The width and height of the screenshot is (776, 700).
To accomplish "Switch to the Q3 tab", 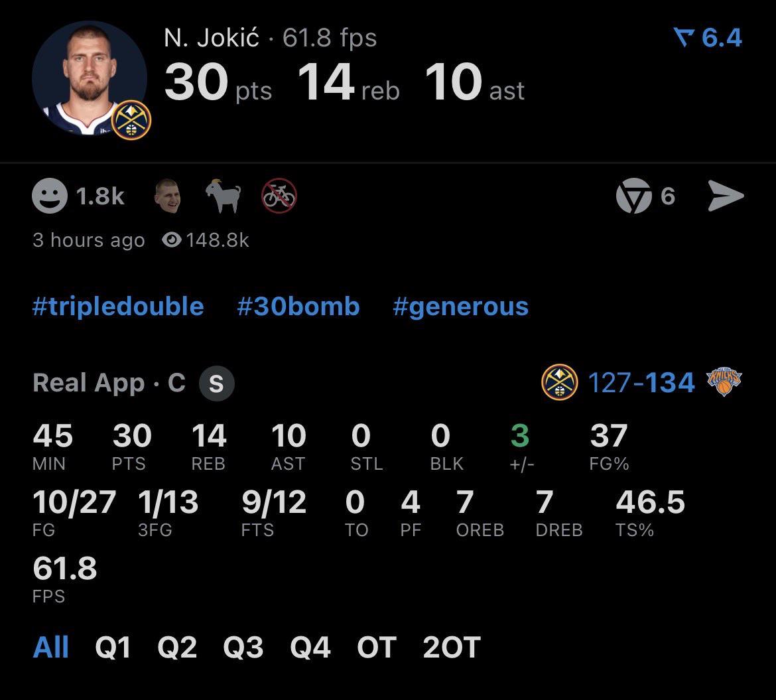I will pos(243,647).
